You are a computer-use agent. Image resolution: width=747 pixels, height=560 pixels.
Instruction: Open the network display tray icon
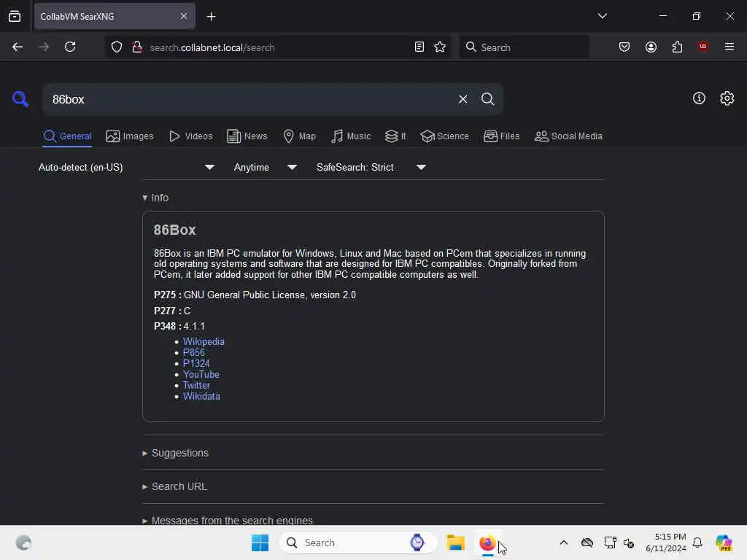coord(610,542)
